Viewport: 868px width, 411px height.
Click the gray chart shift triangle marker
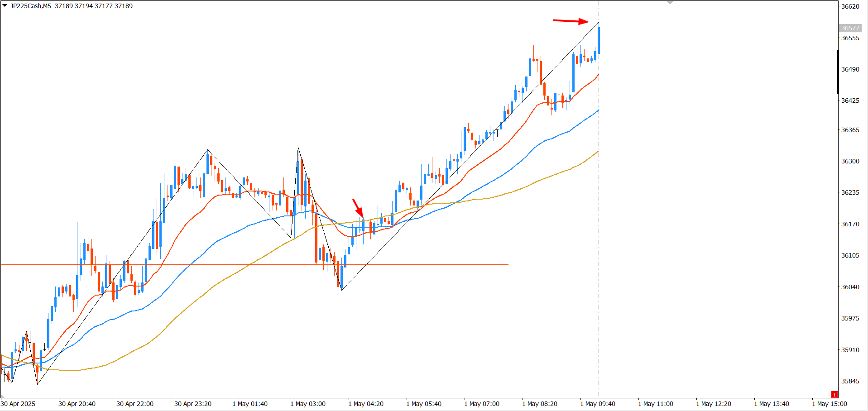(670, 3)
